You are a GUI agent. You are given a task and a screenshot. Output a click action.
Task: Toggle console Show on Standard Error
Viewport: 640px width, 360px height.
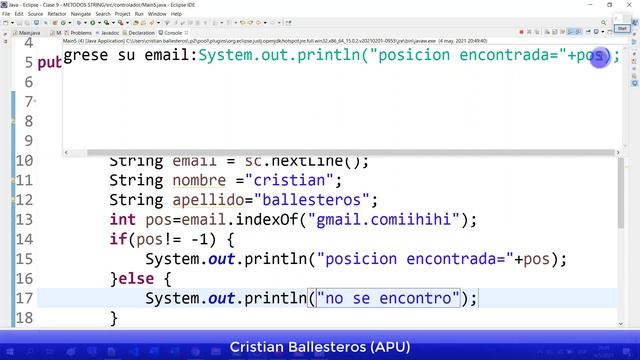(x=578, y=32)
